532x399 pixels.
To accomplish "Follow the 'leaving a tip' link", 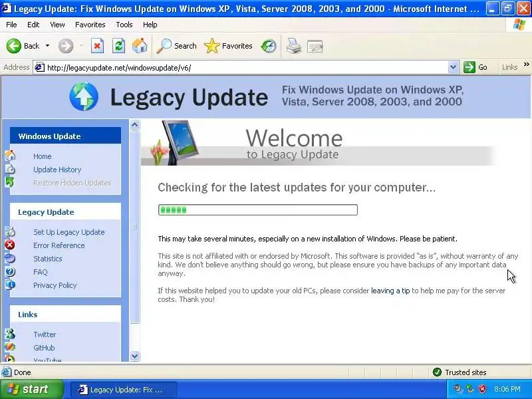I will click(390, 291).
